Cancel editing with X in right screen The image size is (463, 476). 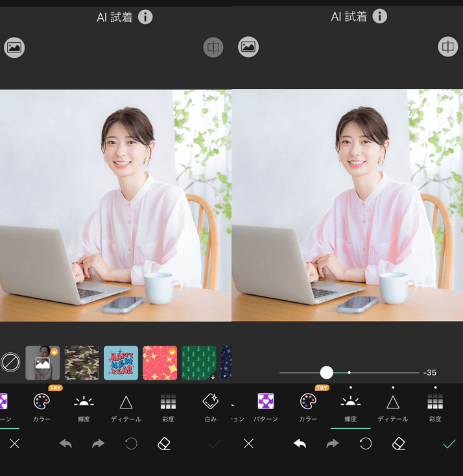[248, 444]
